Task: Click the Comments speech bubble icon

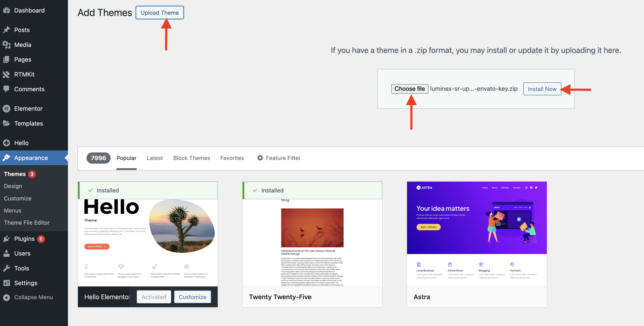Action: pyautogui.click(x=7, y=89)
